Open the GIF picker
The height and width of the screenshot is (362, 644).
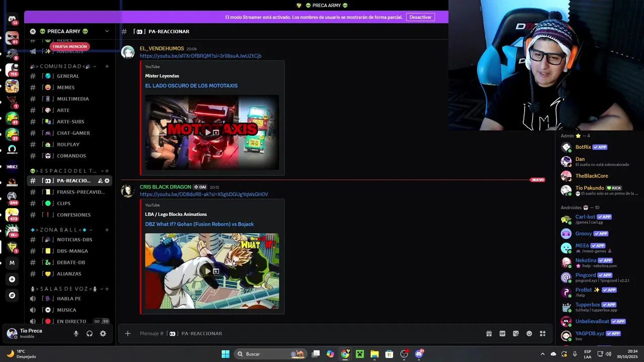[502, 333]
